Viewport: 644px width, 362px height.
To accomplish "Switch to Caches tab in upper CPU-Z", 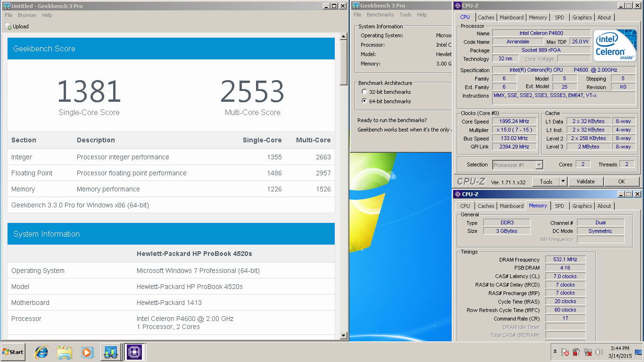I will [486, 17].
